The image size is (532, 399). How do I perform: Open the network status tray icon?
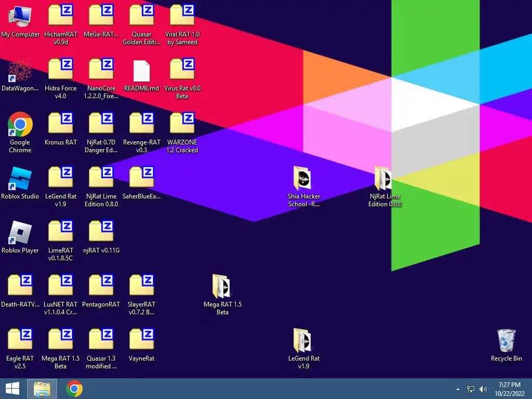(x=471, y=389)
